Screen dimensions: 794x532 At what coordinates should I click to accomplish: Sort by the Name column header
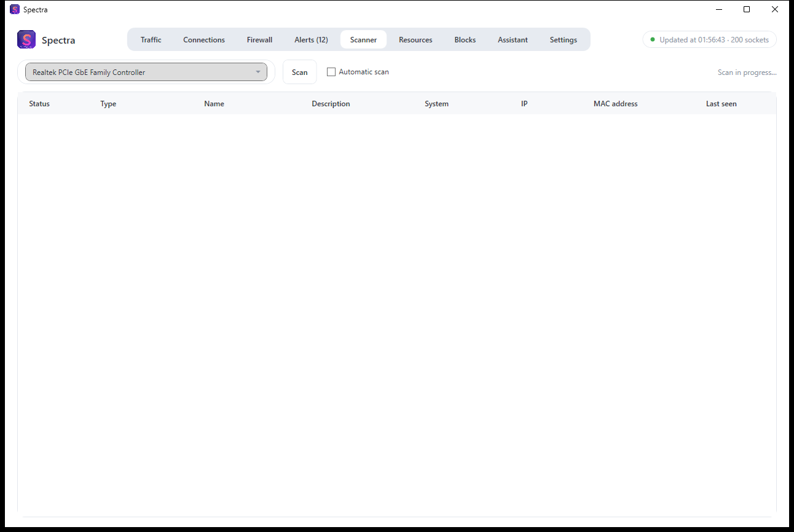click(214, 104)
